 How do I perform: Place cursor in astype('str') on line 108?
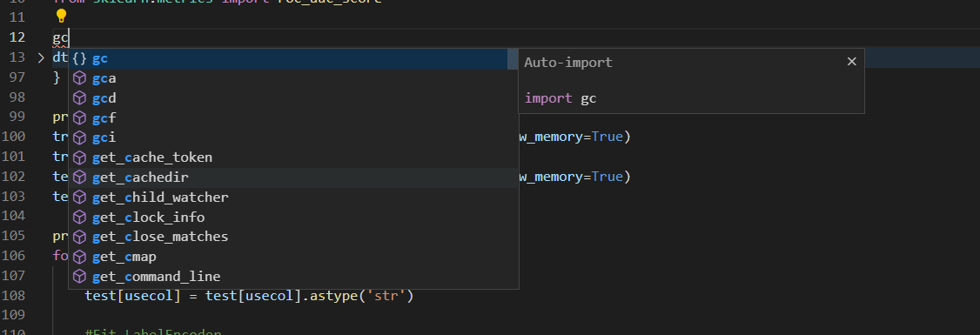pyautogui.click(x=363, y=296)
